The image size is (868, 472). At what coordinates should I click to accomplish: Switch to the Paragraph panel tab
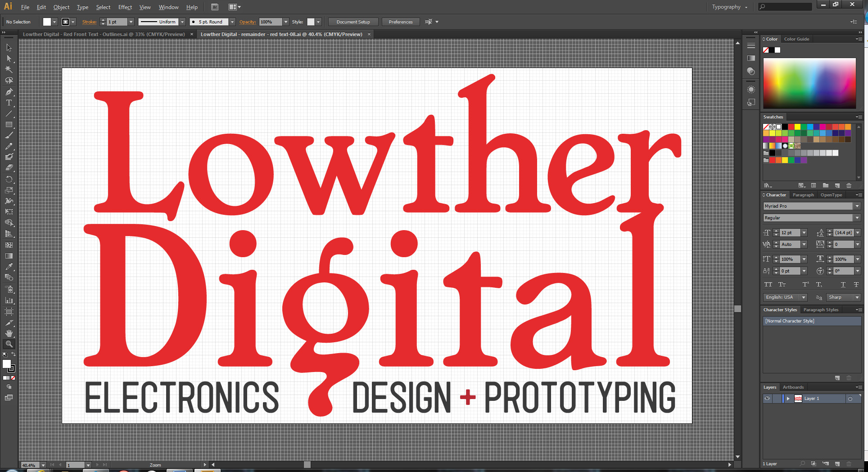pos(803,195)
